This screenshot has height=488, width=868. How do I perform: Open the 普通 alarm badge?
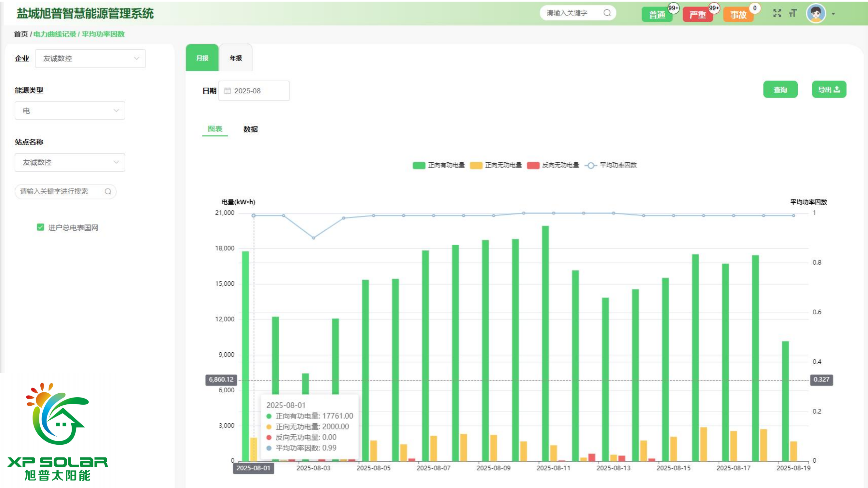click(x=657, y=15)
